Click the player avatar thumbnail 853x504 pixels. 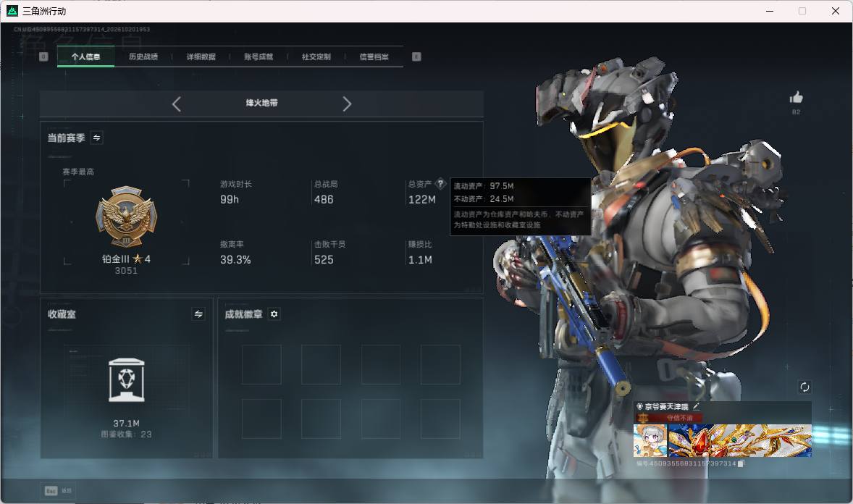click(x=650, y=440)
